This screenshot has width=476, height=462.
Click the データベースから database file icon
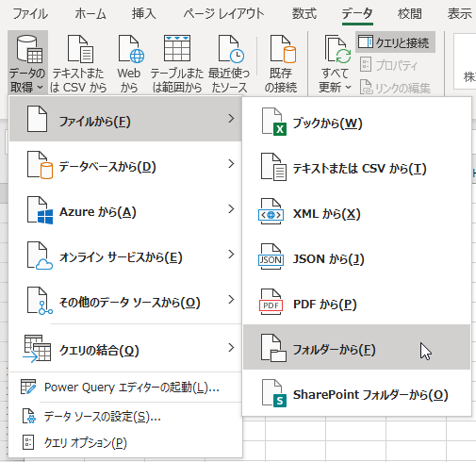(x=40, y=165)
